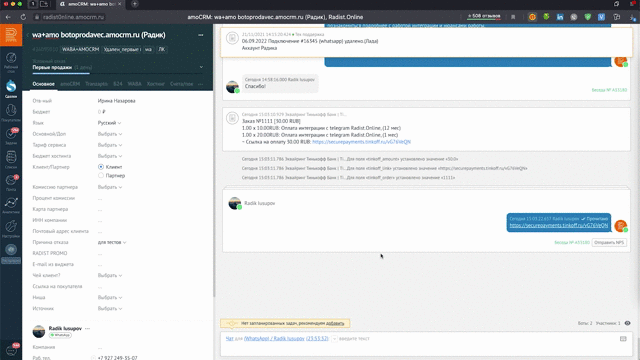This screenshot has height=360, width=640.
Task: Open the Radist Online logo home
Action: [11, 35]
